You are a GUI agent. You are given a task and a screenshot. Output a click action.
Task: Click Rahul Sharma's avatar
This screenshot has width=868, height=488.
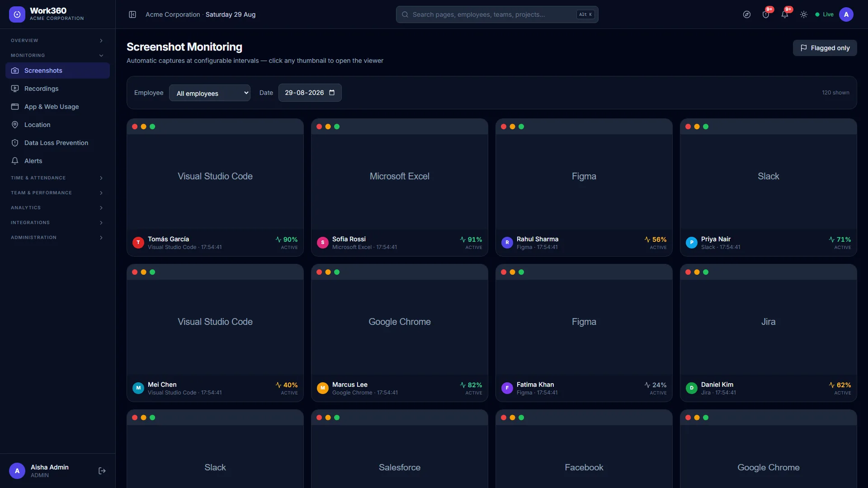tap(507, 243)
